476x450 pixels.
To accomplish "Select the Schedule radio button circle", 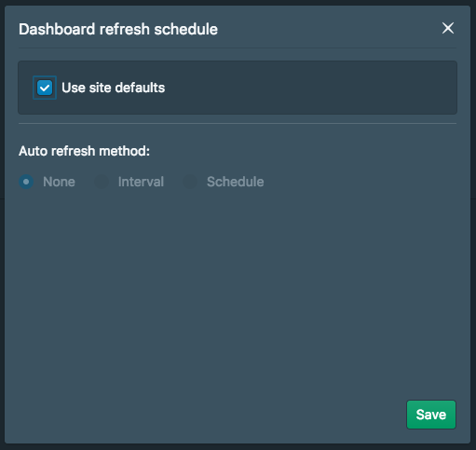I will [190, 182].
